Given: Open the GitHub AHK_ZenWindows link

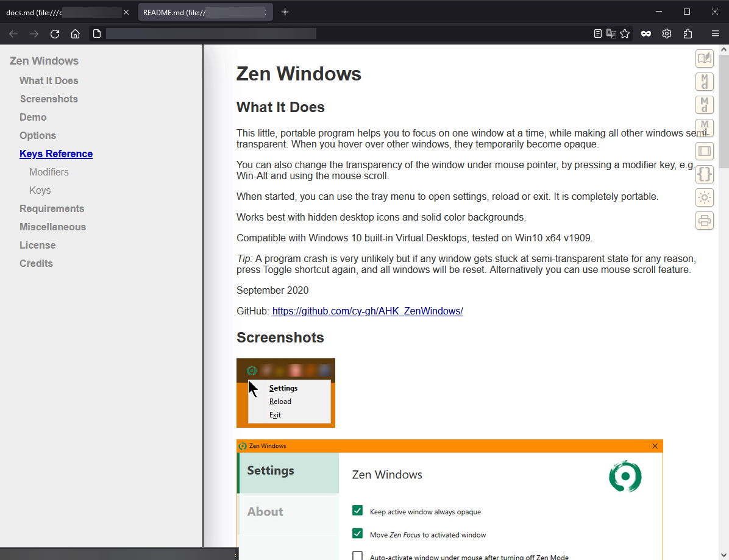Looking at the screenshot, I should [x=368, y=311].
